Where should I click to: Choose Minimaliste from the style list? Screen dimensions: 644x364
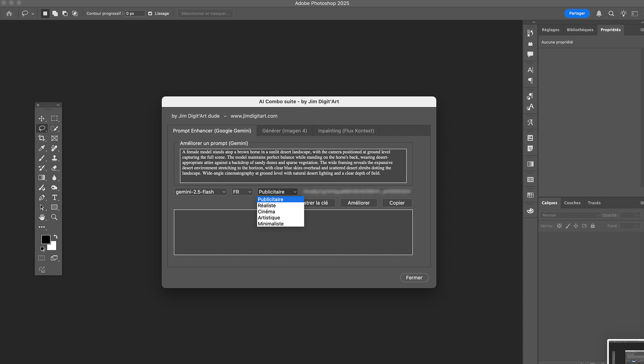click(x=280, y=224)
